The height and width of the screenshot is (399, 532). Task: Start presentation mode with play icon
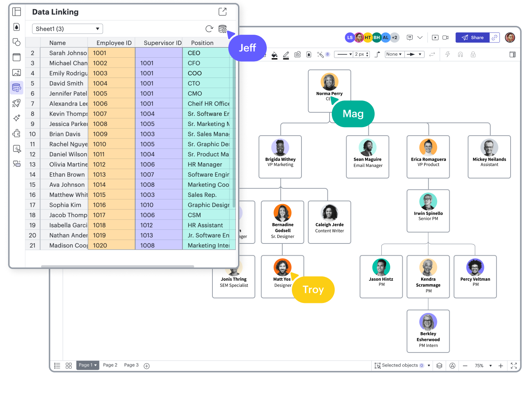pos(435,37)
